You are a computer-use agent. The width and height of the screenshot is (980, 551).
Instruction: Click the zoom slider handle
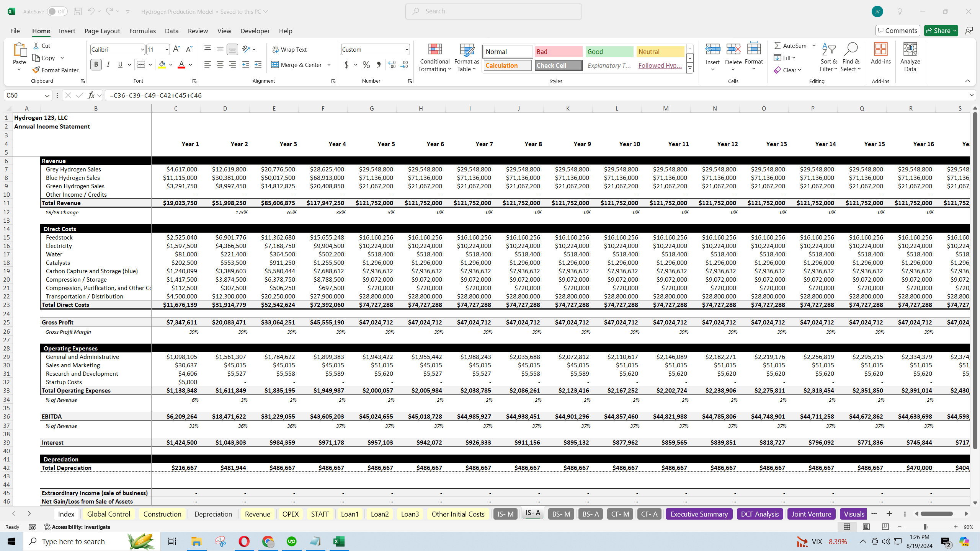point(925,527)
